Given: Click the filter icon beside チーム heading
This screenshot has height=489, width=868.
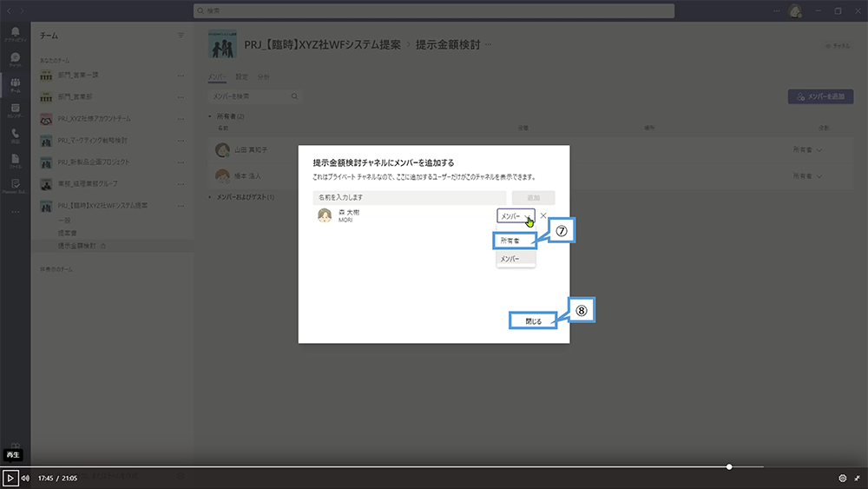Looking at the screenshot, I should (x=181, y=36).
